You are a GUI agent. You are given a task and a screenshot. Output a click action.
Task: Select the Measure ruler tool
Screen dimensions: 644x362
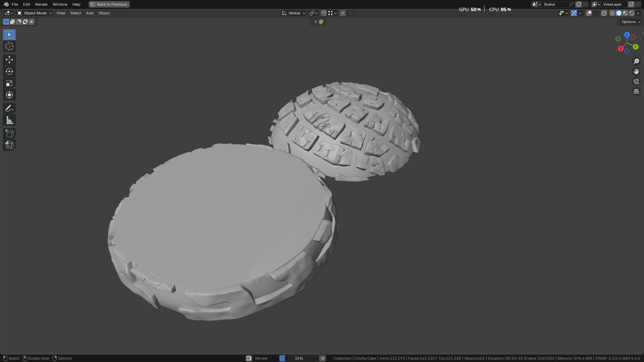tap(9, 120)
